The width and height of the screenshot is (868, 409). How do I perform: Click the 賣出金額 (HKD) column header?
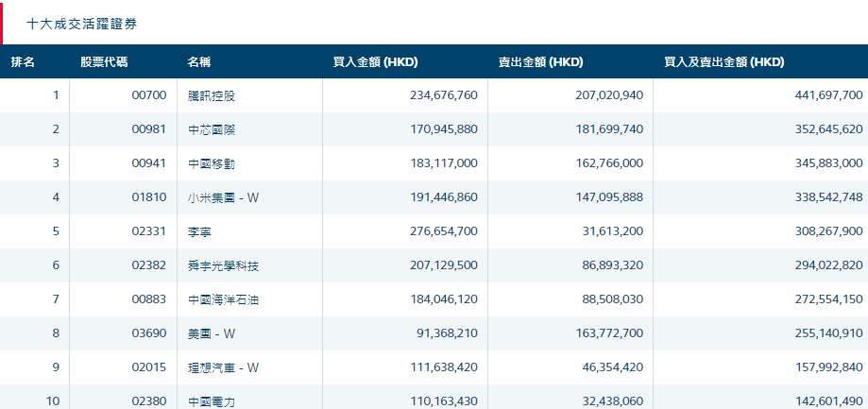(x=541, y=62)
